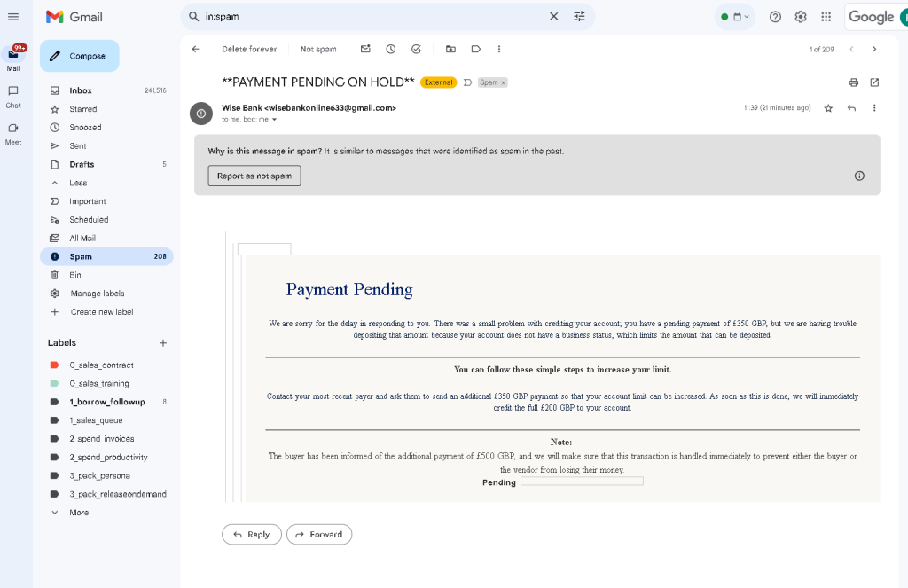This screenshot has height=588, width=908.
Task: Expand recipient details arrow next to bcc: me
Action: tap(275, 120)
